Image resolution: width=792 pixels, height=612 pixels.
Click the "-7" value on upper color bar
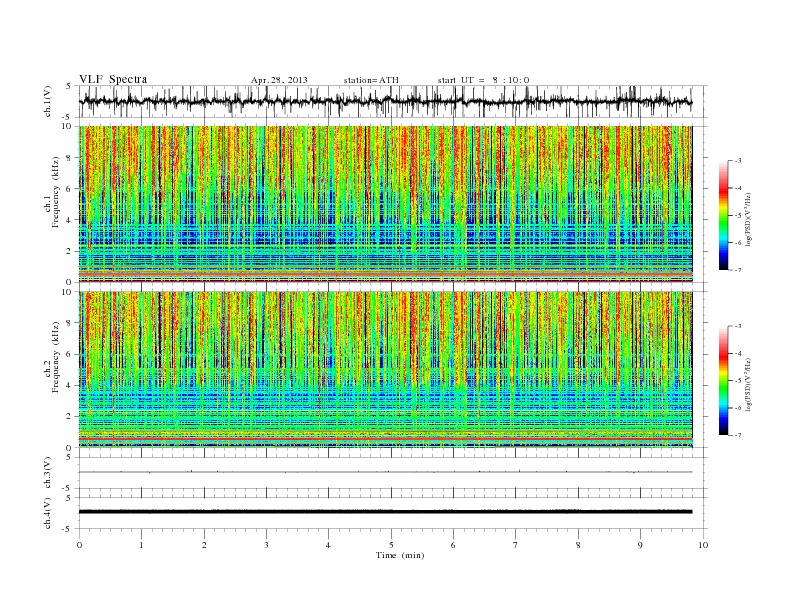coord(737,270)
